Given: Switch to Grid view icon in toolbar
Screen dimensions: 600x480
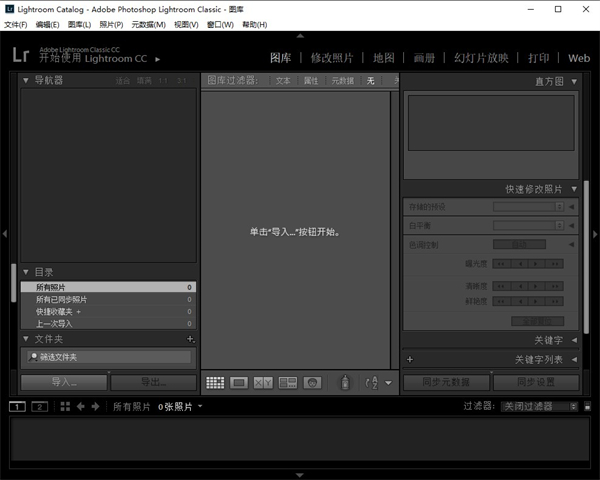Looking at the screenshot, I should coord(215,382).
